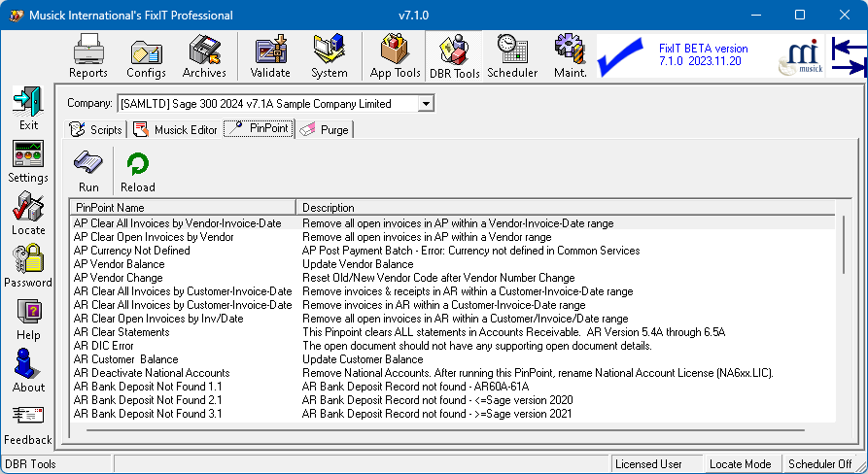
Task: Close the FixIT Professional window
Action: click(845, 15)
